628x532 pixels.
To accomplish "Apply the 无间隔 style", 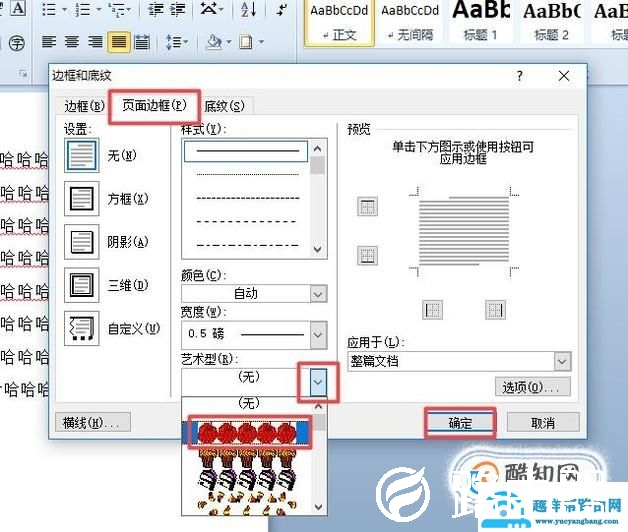I will coord(410,22).
